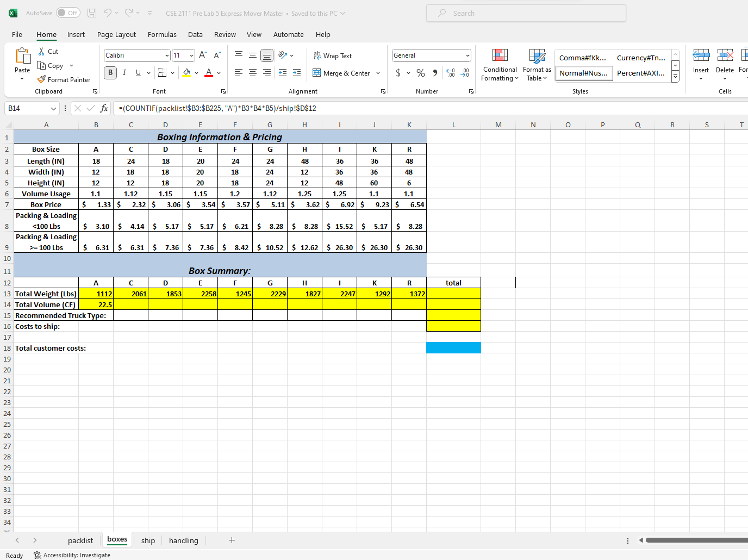The image size is (748, 560).
Task: Click inside the formula bar
Action: click(429, 108)
